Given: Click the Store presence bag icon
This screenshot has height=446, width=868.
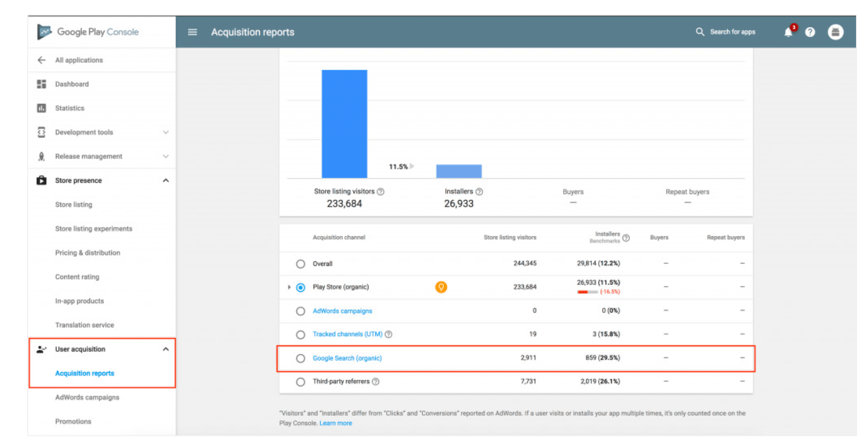Looking at the screenshot, I should point(42,180).
